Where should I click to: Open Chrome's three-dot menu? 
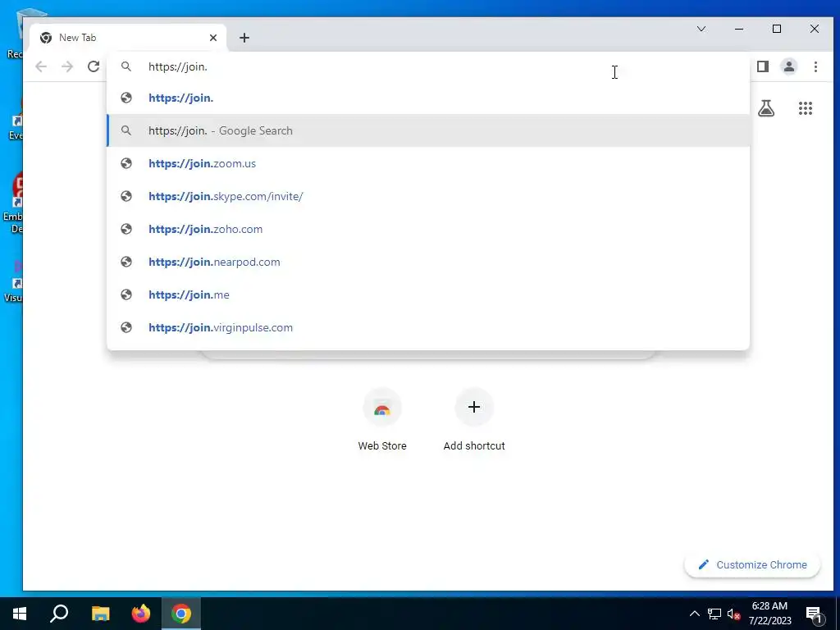(815, 66)
